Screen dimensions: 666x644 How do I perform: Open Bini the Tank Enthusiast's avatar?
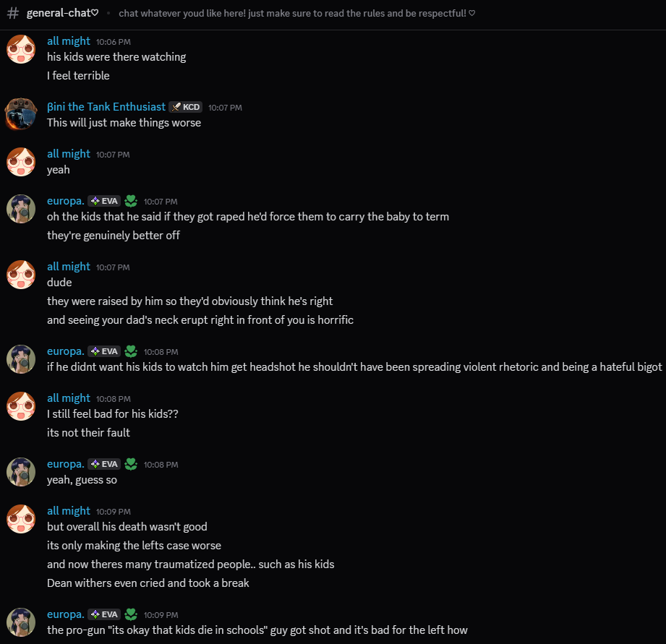click(21, 113)
